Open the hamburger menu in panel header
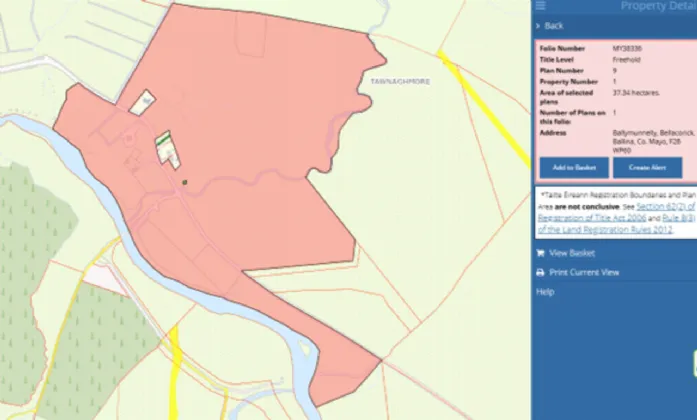The image size is (697, 420). click(x=540, y=6)
